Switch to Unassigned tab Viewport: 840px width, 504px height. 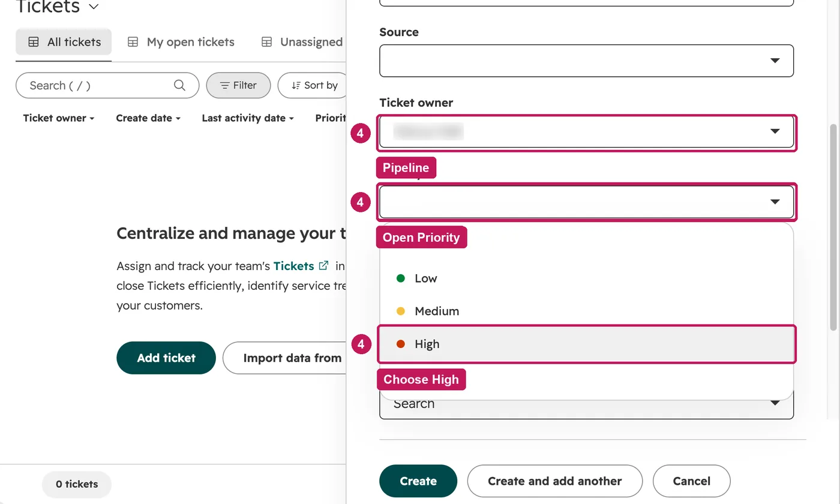(x=302, y=42)
